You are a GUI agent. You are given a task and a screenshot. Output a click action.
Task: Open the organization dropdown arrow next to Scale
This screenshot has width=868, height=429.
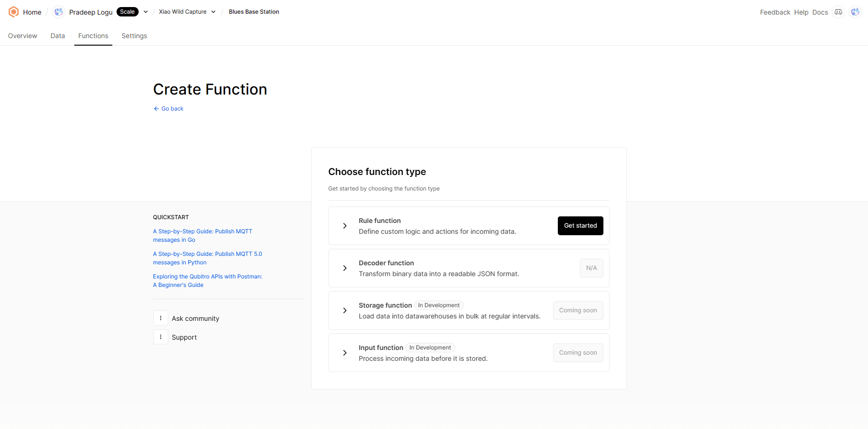tap(146, 12)
